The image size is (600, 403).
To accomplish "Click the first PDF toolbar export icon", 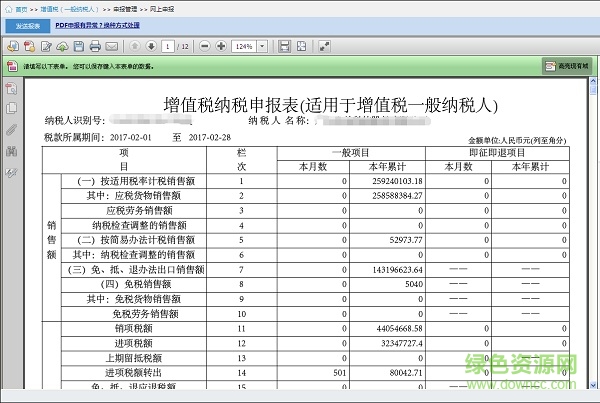I will tap(13, 47).
